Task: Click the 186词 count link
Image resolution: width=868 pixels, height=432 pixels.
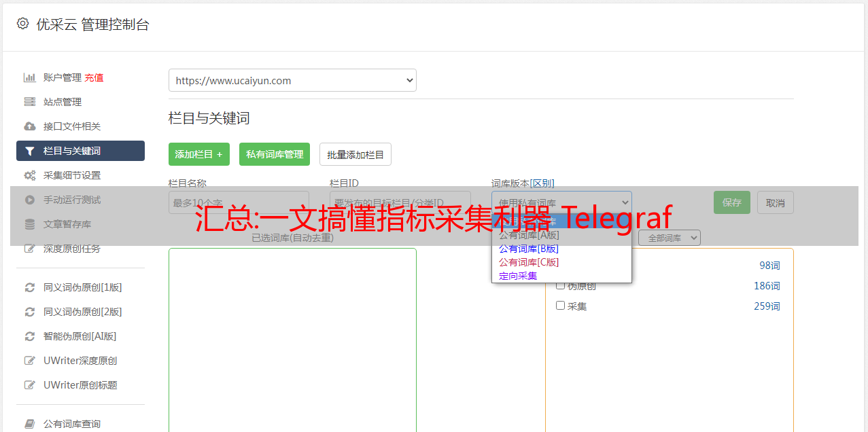Action: 767,286
